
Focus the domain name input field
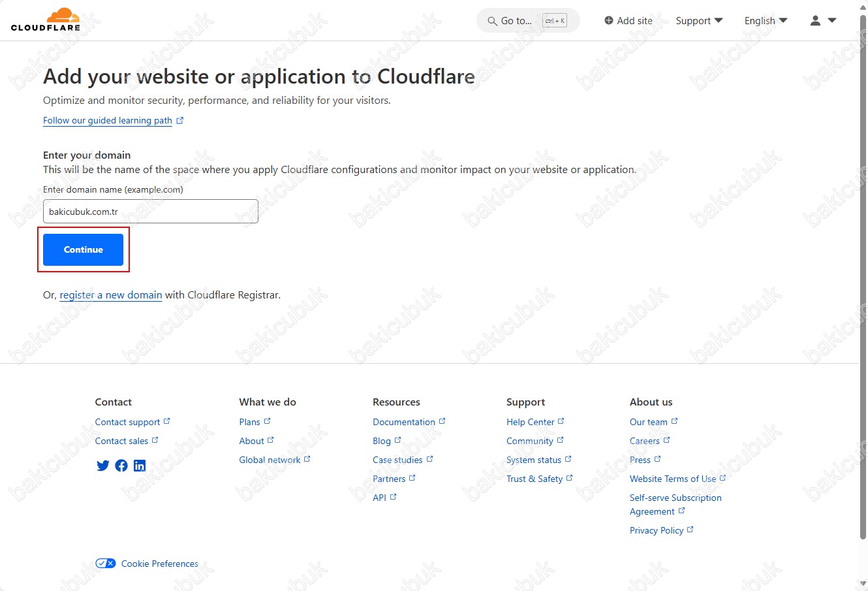pos(151,212)
